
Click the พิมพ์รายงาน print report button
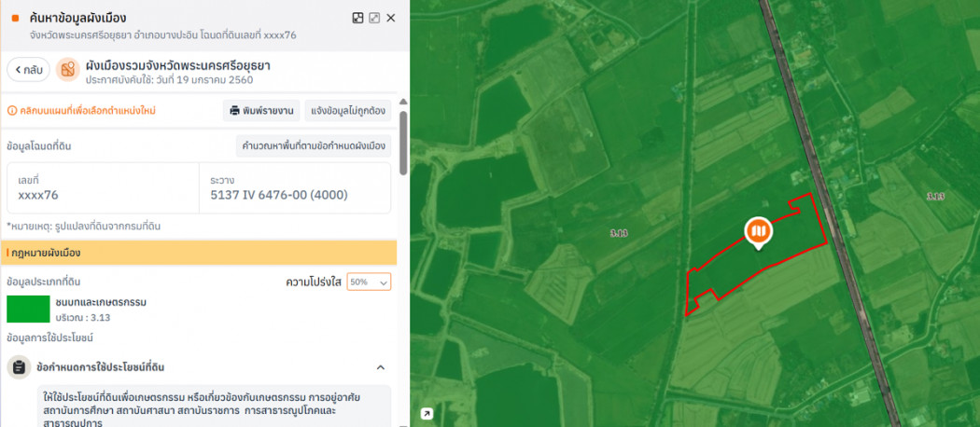[x=260, y=111]
